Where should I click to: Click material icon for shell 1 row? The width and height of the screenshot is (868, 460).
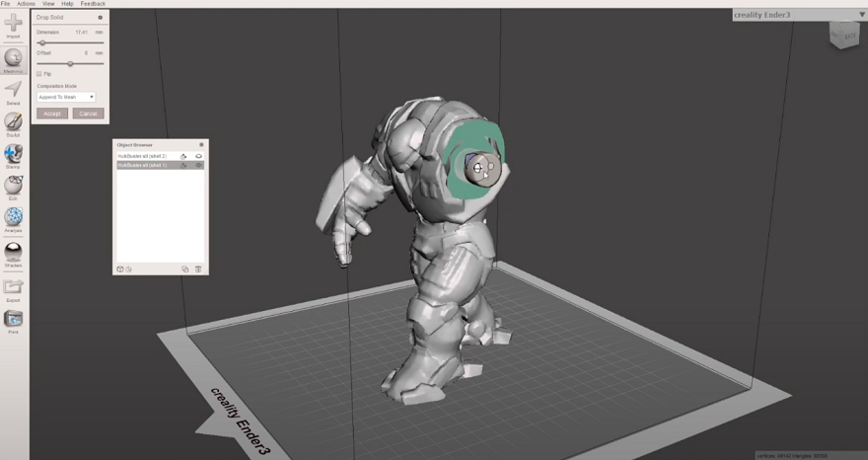click(183, 165)
